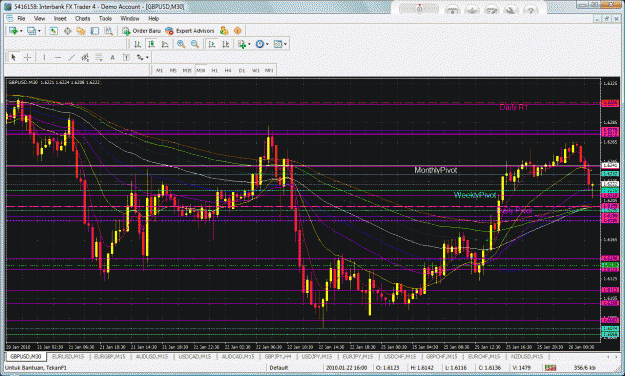Expand the Periods dropdown arrow
Viewport: 625px width, 376px height.
[x=267, y=44]
